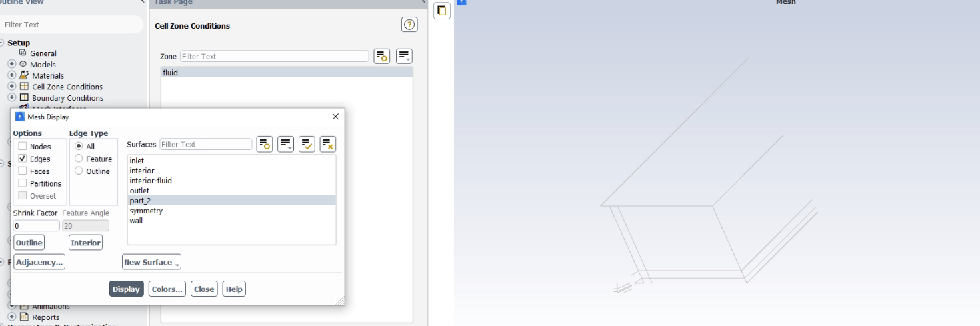This screenshot has width=980, height=326.
Task: Select General in the outline tree
Action: 43,53
